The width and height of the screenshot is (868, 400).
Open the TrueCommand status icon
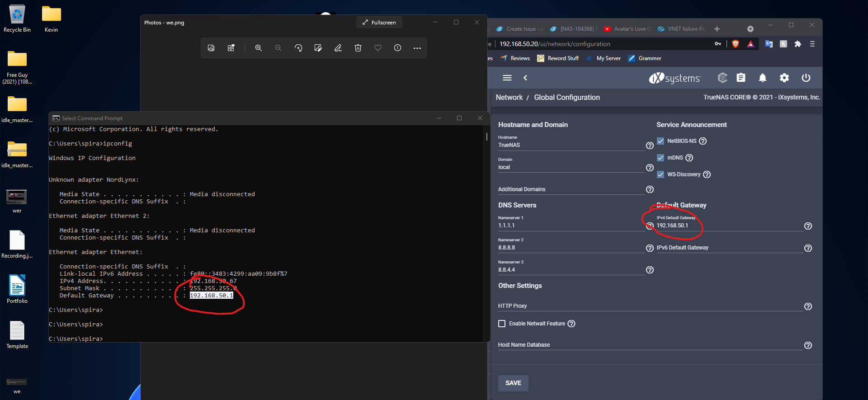pyautogui.click(x=722, y=78)
